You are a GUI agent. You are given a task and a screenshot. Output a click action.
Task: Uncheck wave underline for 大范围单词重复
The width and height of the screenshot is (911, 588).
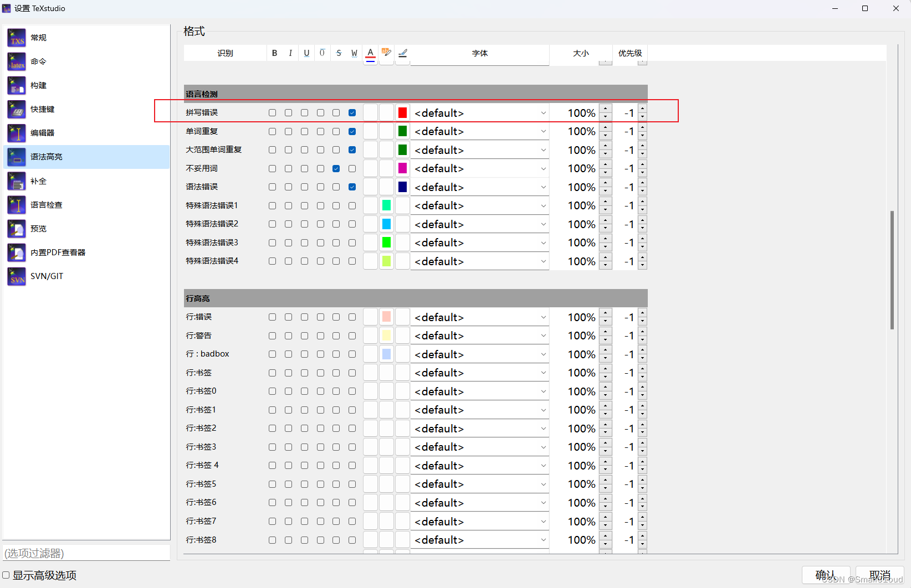pos(352,150)
